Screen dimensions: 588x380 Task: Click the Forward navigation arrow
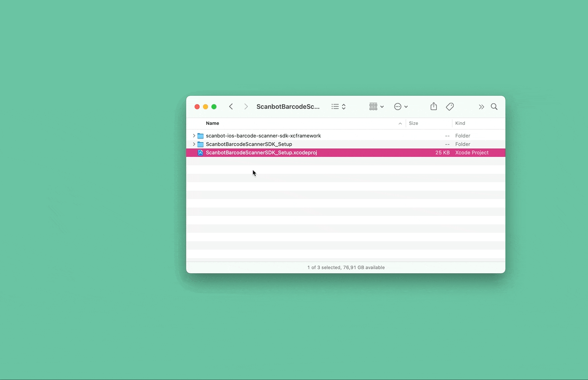tap(246, 107)
